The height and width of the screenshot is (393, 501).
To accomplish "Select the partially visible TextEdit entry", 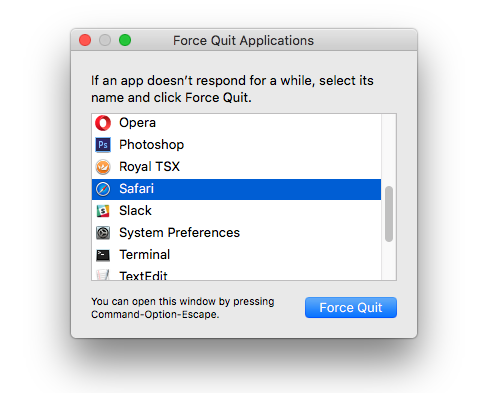I will (x=236, y=274).
